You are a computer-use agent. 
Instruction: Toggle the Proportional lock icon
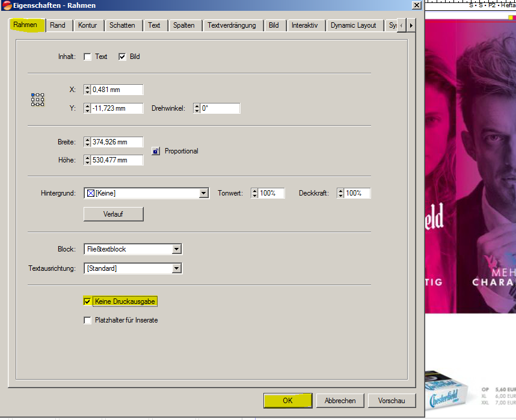[156, 151]
